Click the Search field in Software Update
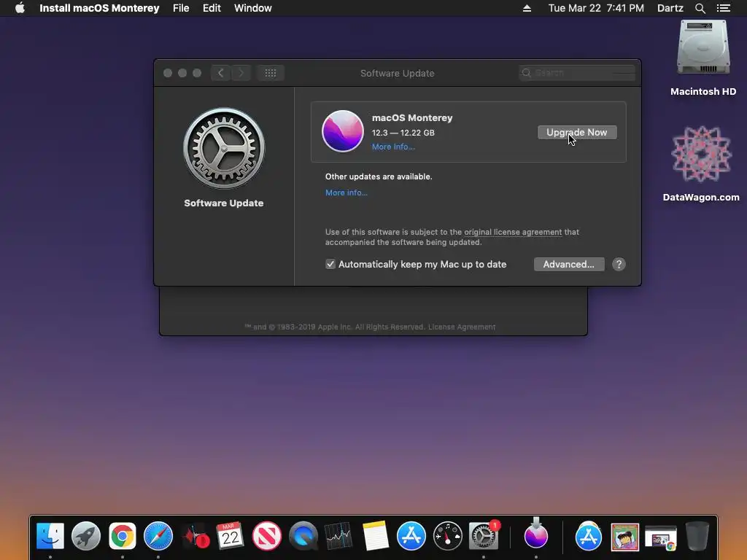Image resolution: width=747 pixels, height=560 pixels. point(576,73)
